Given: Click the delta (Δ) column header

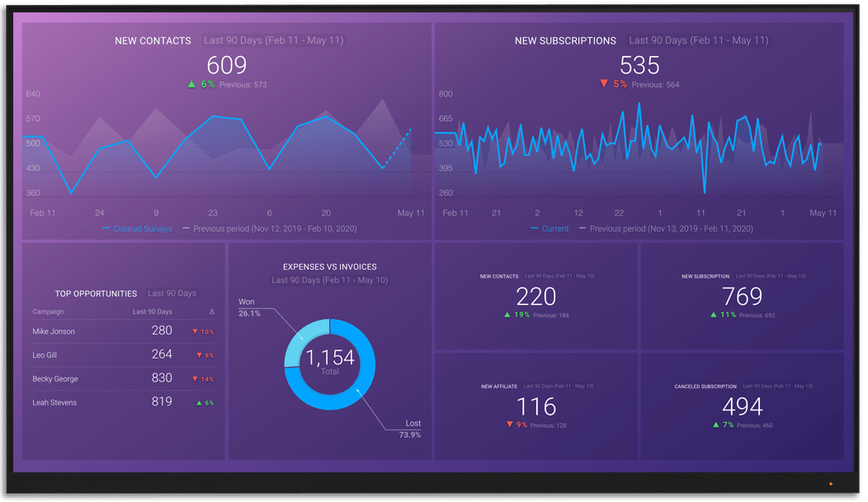Looking at the screenshot, I should tap(212, 312).
